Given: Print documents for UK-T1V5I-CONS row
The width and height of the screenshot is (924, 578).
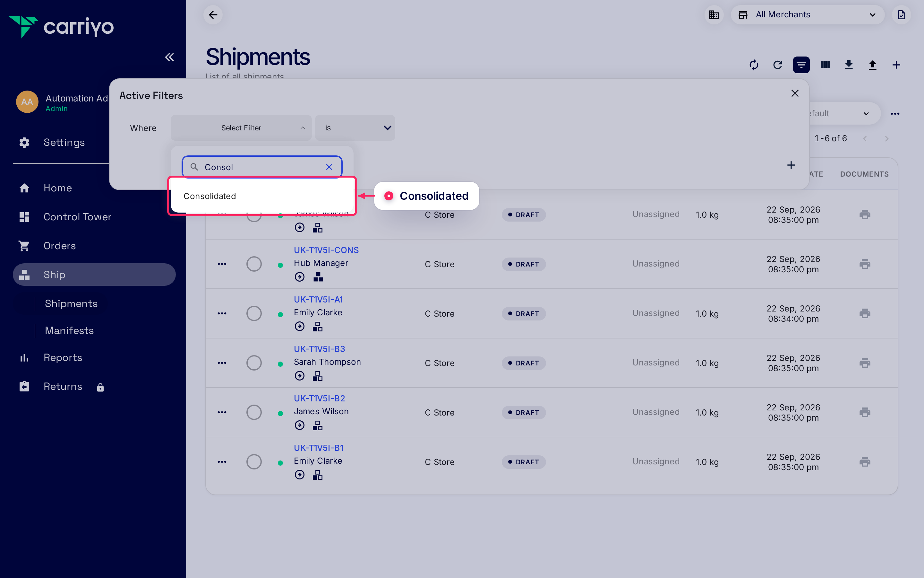Looking at the screenshot, I should (x=865, y=264).
